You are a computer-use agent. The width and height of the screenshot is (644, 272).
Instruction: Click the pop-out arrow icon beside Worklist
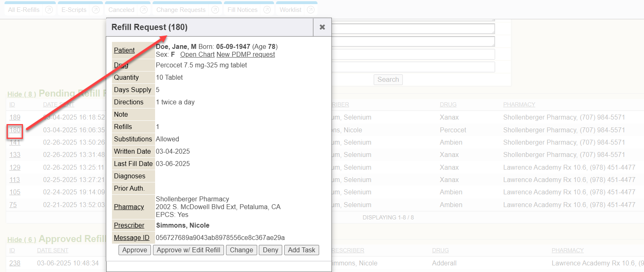(x=311, y=10)
